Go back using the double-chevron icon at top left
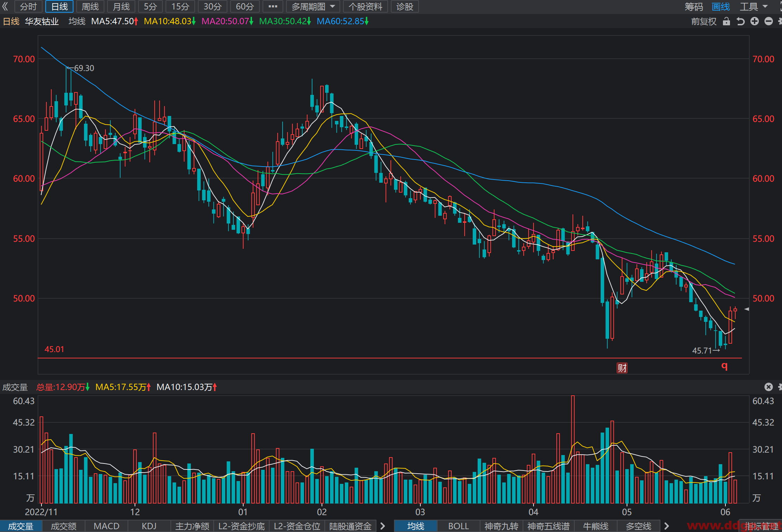This screenshot has height=532, width=782. 5,6
